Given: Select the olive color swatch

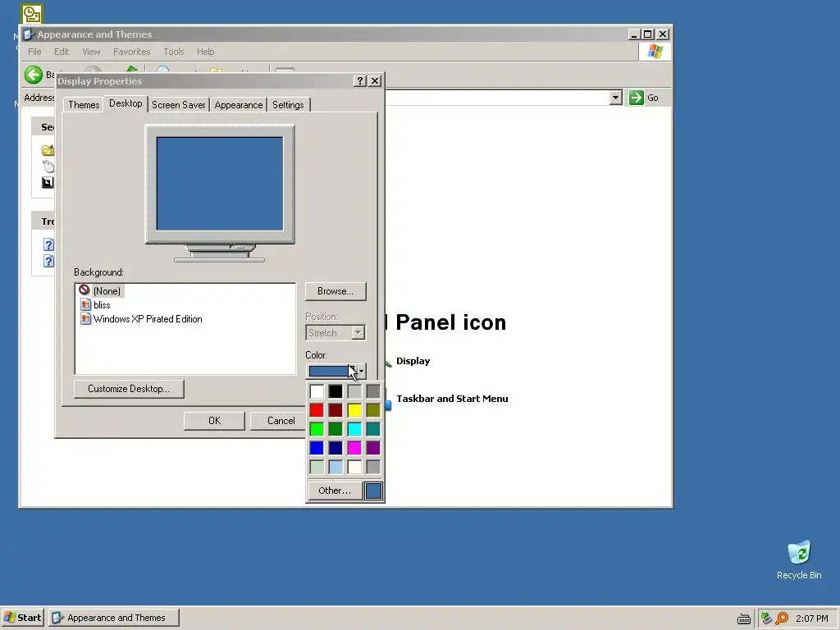Looking at the screenshot, I should coord(373,410).
